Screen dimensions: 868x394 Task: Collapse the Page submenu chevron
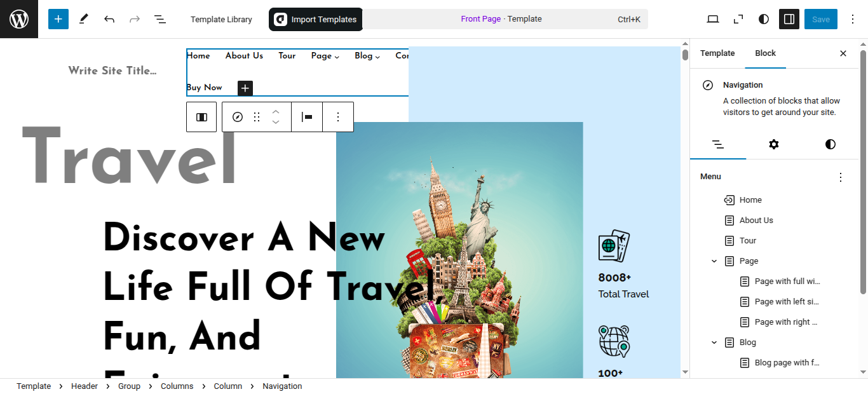(x=714, y=261)
